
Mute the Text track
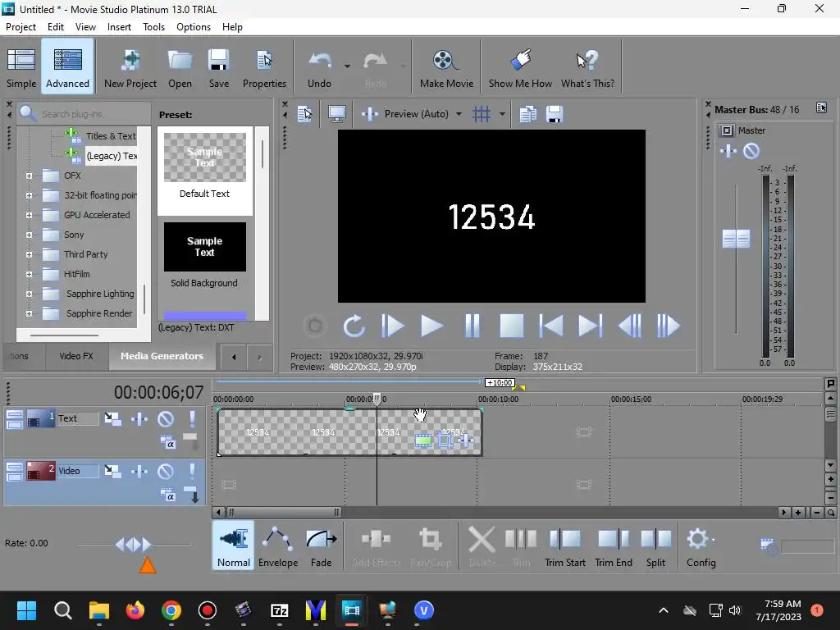pyautogui.click(x=166, y=419)
